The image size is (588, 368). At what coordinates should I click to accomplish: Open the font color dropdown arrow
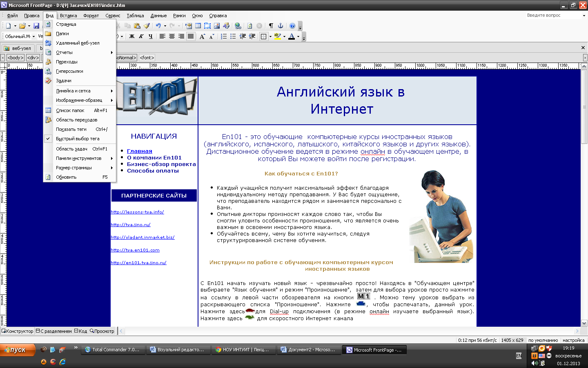298,36
